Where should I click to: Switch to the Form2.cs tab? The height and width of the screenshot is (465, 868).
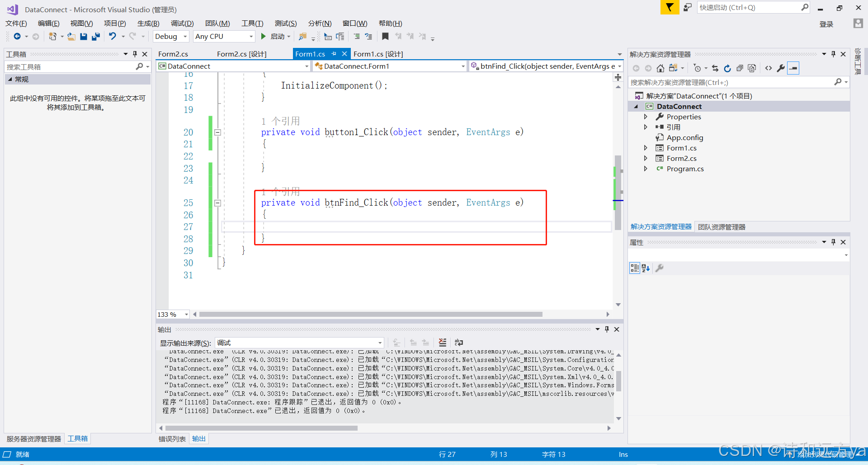click(173, 54)
